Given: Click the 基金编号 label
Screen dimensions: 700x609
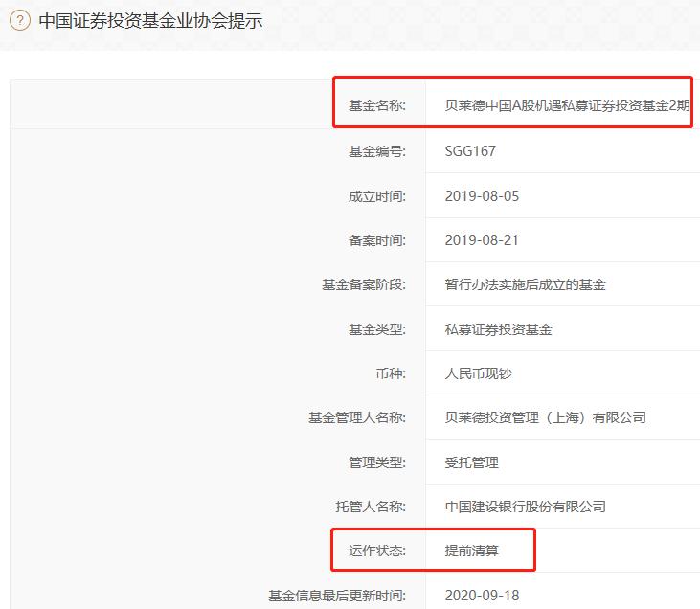Looking at the screenshot, I should (377, 151).
